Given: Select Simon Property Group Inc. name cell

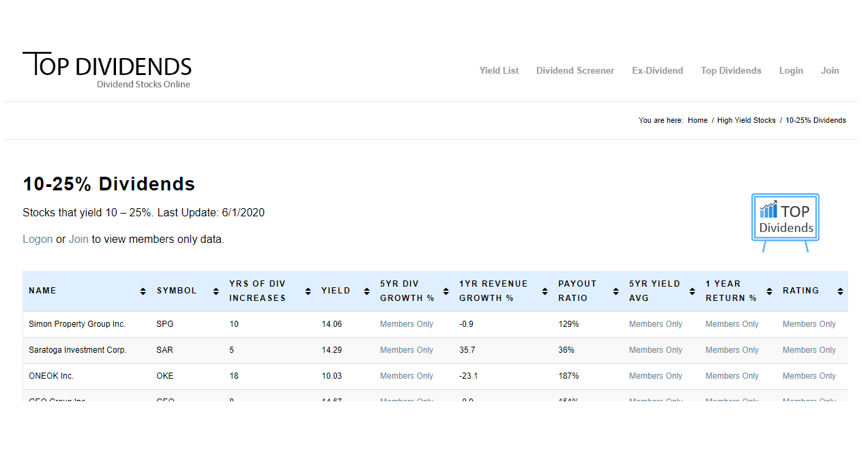Looking at the screenshot, I should (x=77, y=324).
